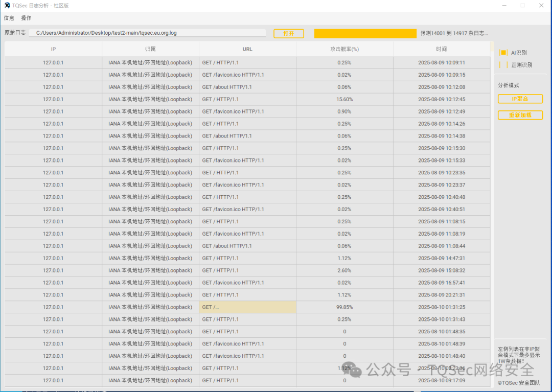The image size is (552, 392).
Task: Click 'GET /favicon.ico HTTP/1.1' at 16:57:41 row
Action: coord(247,283)
